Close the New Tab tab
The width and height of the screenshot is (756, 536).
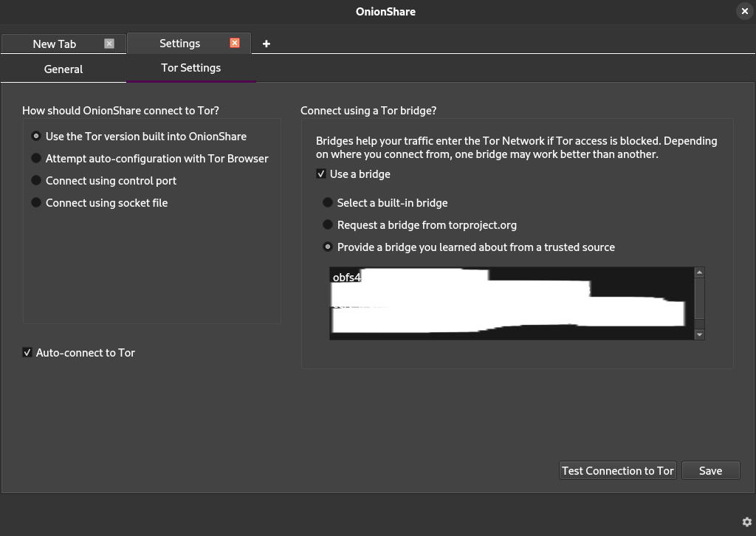[x=109, y=44]
